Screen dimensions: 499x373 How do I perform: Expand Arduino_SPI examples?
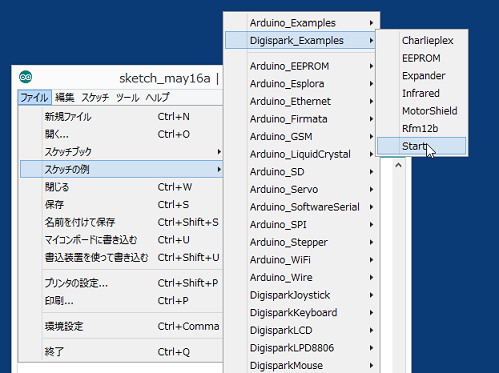(x=302, y=225)
